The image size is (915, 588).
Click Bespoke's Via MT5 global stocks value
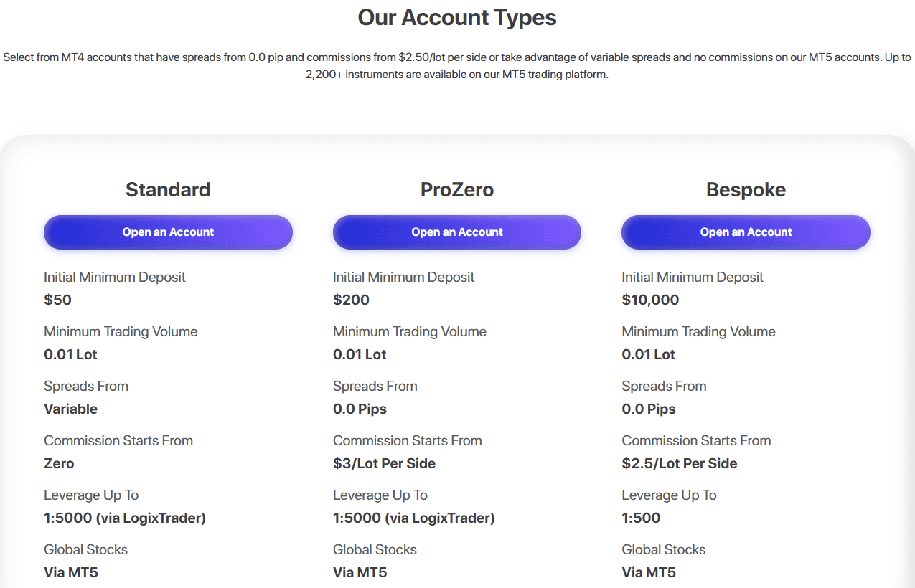(x=649, y=572)
